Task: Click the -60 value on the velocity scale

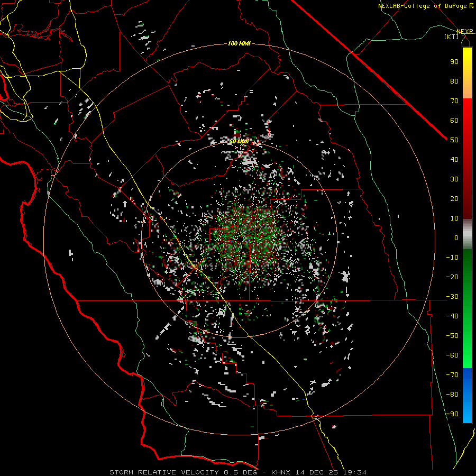Action: pyautogui.click(x=452, y=355)
